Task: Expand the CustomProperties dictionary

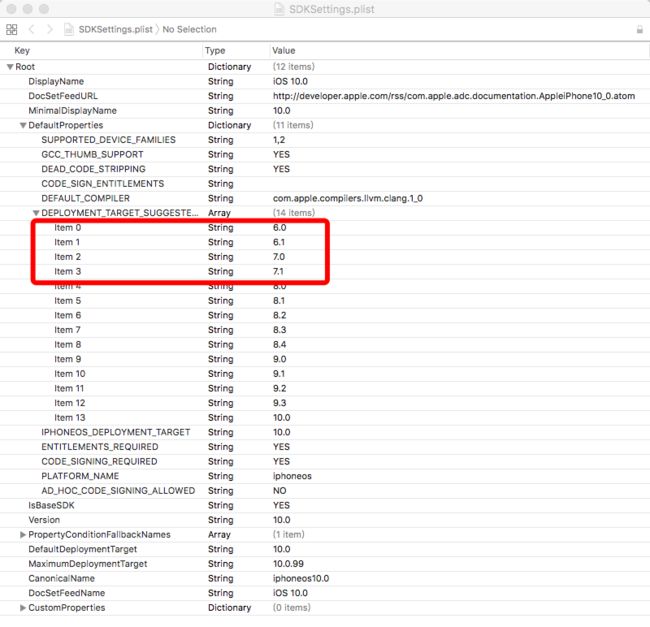Action: pos(23,608)
